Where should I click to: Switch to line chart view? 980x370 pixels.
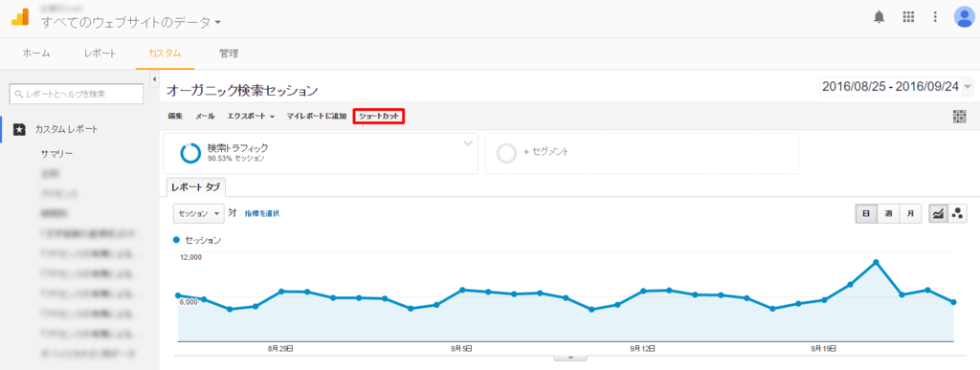pyautogui.click(x=938, y=213)
